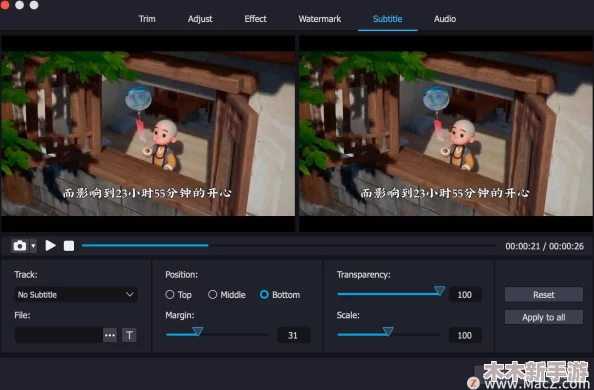The image size is (594, 390).
Task: Select the Middle position option
Action: [227, 294]
